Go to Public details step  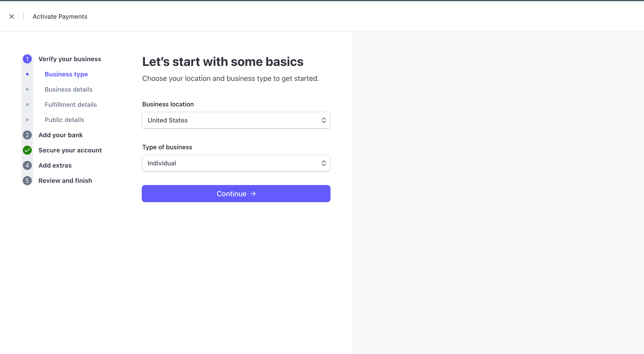coord(64,120)
